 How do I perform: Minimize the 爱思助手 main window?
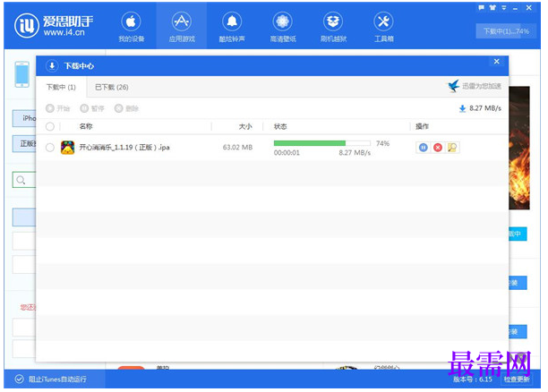point(515,8)
